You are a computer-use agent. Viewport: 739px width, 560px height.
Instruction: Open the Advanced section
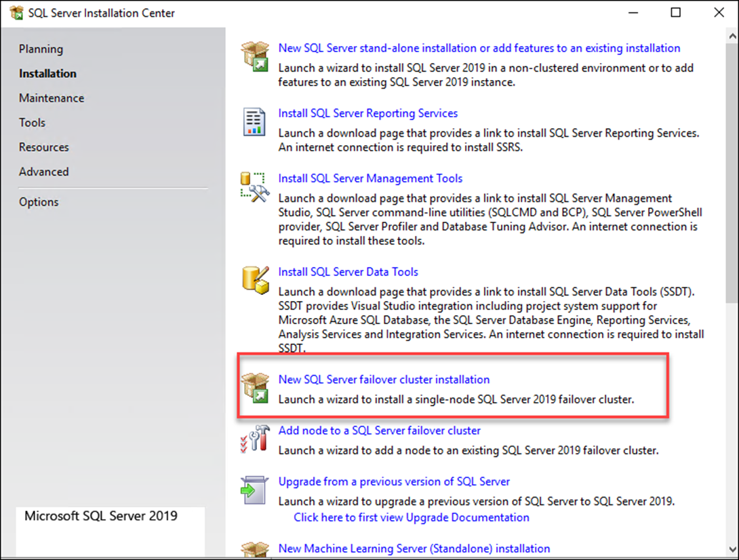[x=44, y=172]
